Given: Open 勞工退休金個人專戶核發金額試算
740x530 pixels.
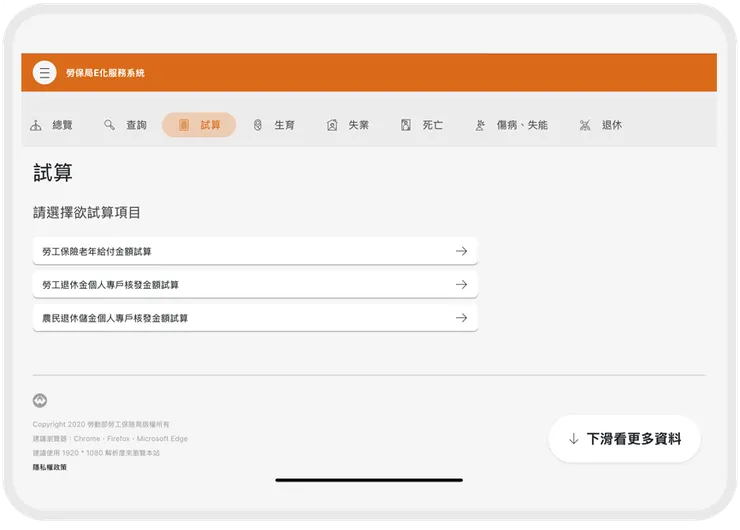Looking at the screenshot, I should tap(255, 285).
